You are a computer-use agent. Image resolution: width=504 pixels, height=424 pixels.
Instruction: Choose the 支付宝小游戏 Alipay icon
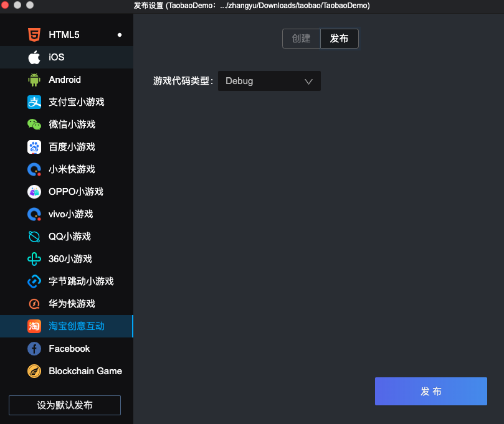click(34, 102)
